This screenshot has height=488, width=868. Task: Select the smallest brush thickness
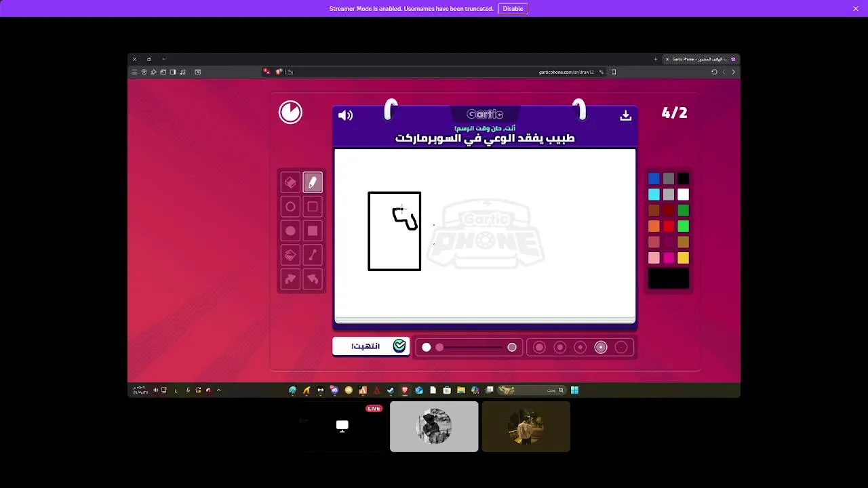pyautogui.click(x=621, y=347)
